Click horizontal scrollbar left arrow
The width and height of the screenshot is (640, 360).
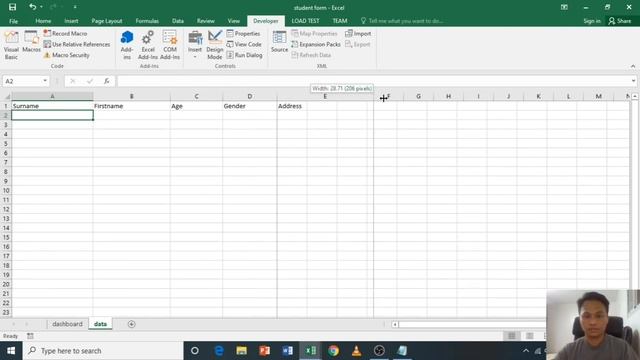click(395, 324)
